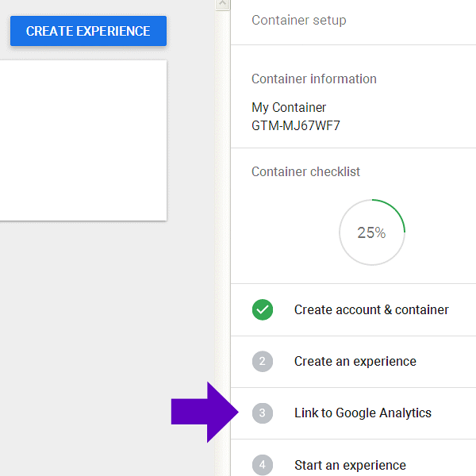Click the green checkmark step icon
The height and width of the screenshot is (476, 476).
(263, 309)
